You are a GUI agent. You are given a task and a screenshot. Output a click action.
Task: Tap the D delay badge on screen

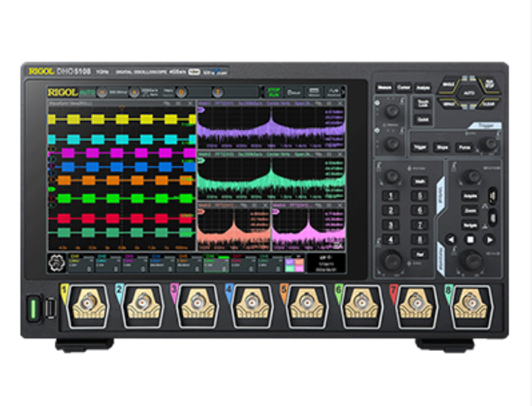pos(181,92)
